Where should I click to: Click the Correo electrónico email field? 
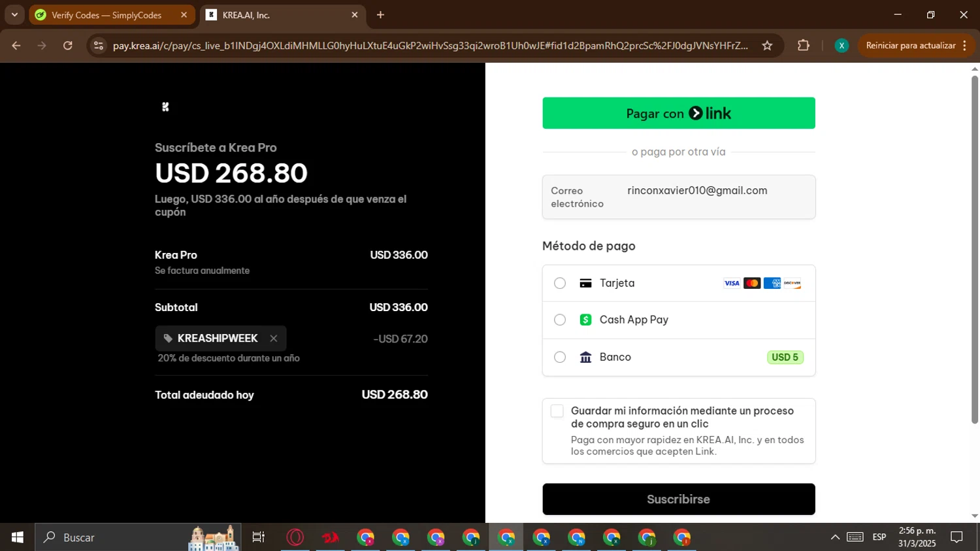pyautogui.click(x=679, y=197)
